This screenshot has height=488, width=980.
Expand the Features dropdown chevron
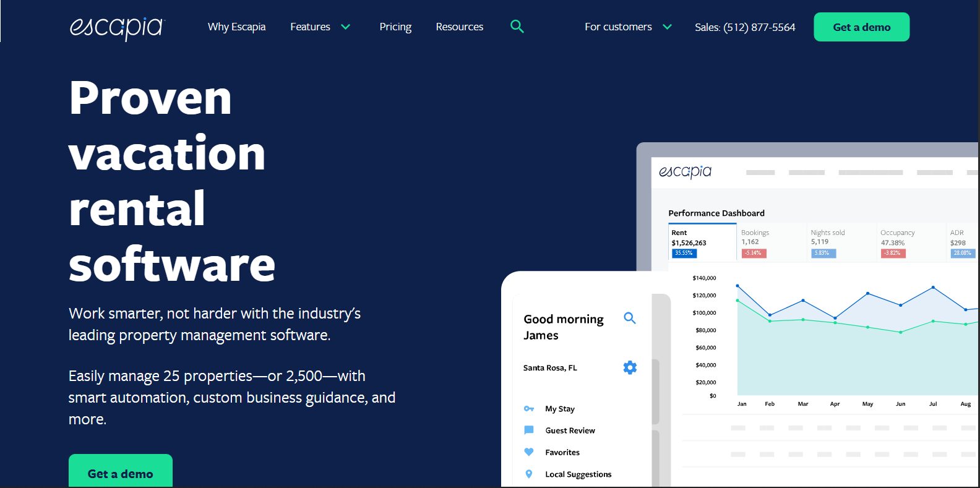click(346, 27)
